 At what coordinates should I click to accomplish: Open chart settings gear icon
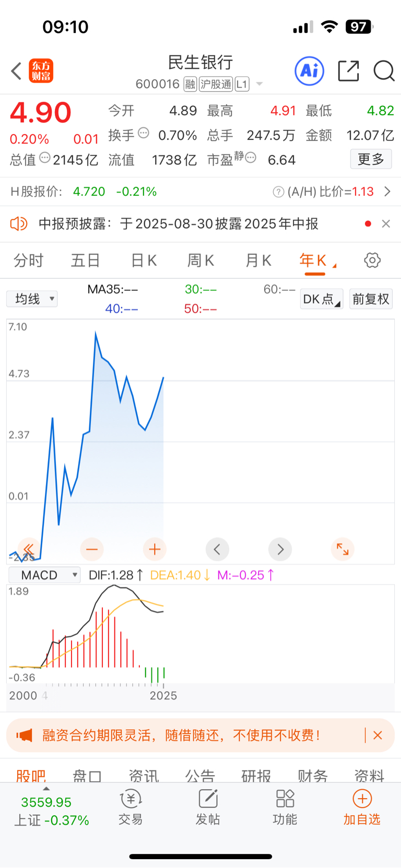tap(372, 260)
